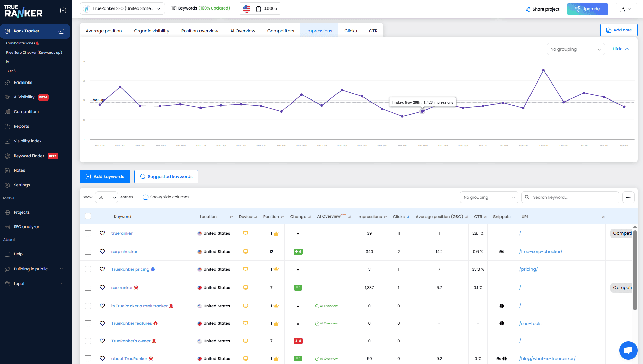The height and width of the screenshot is (364, 643).
Task: Click the US flag country icon
Action: click(247, 9)
